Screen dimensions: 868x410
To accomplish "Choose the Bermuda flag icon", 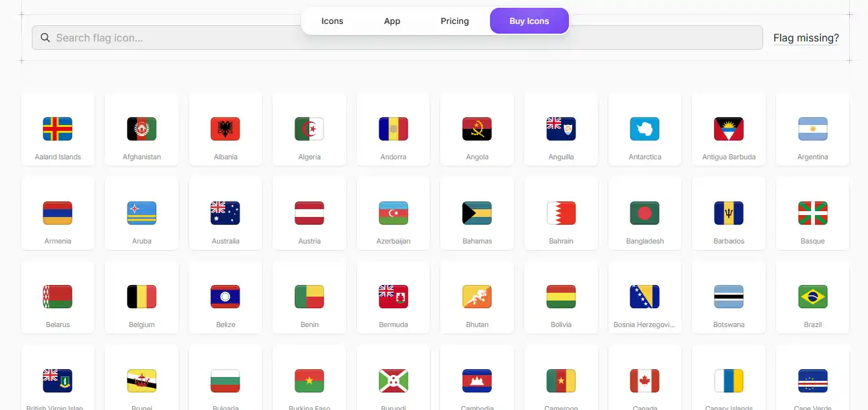I will [394, 297].
